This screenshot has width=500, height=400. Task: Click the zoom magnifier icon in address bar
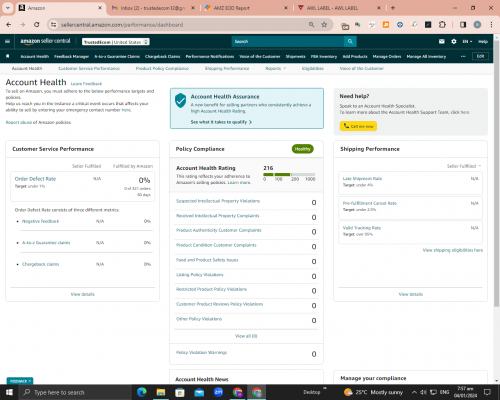tap(311, 25)
